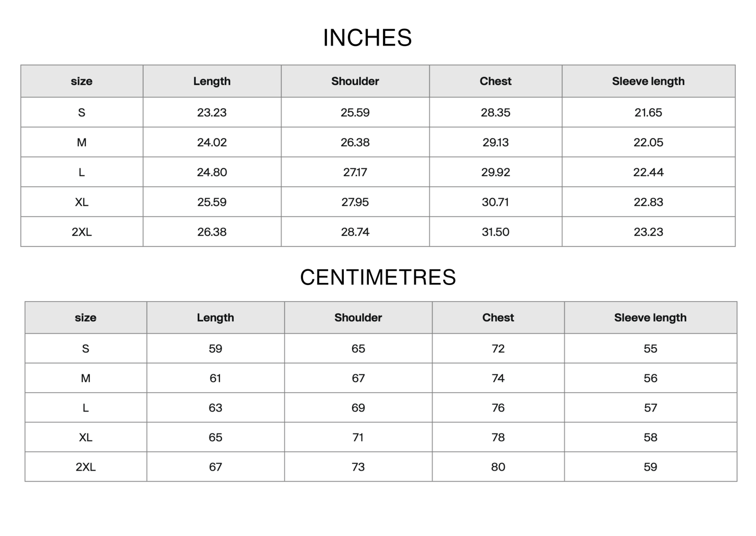Click the INCHES table heading
Screen dimensions: 756x536
coord(367,38)
